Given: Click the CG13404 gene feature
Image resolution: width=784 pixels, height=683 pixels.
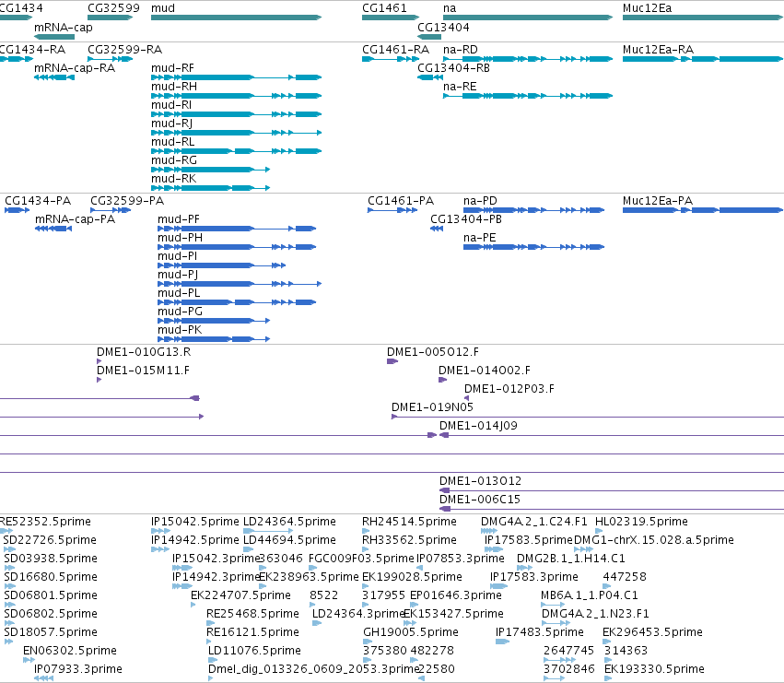Looking at the screenshot, I should 429,37.
